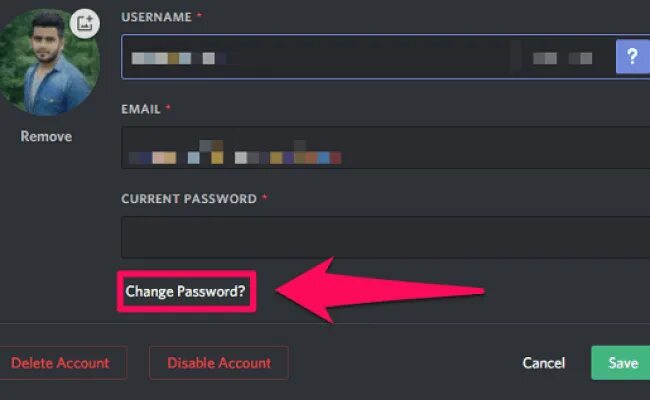
Task: Click the EMAIL field label
Action: coord(141,109)
